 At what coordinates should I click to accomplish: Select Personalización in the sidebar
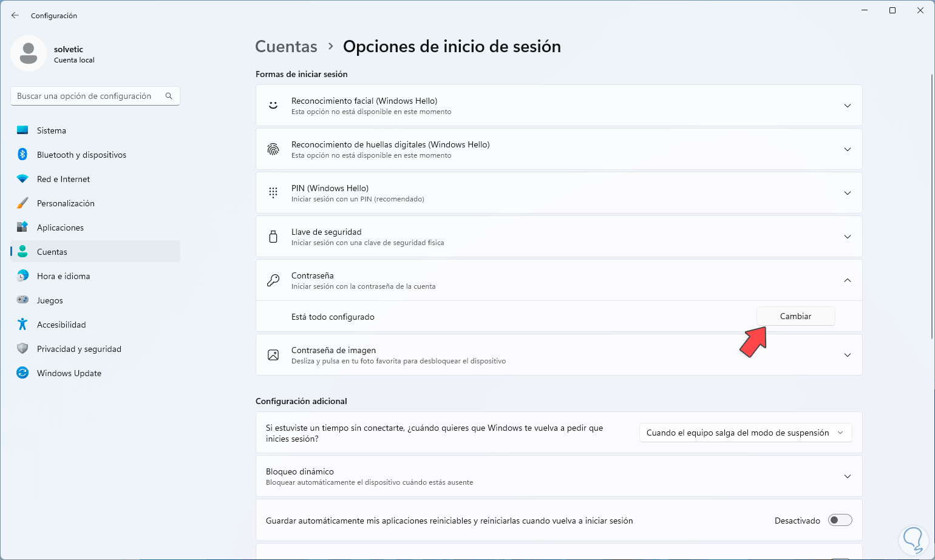(x=95, y=203)
